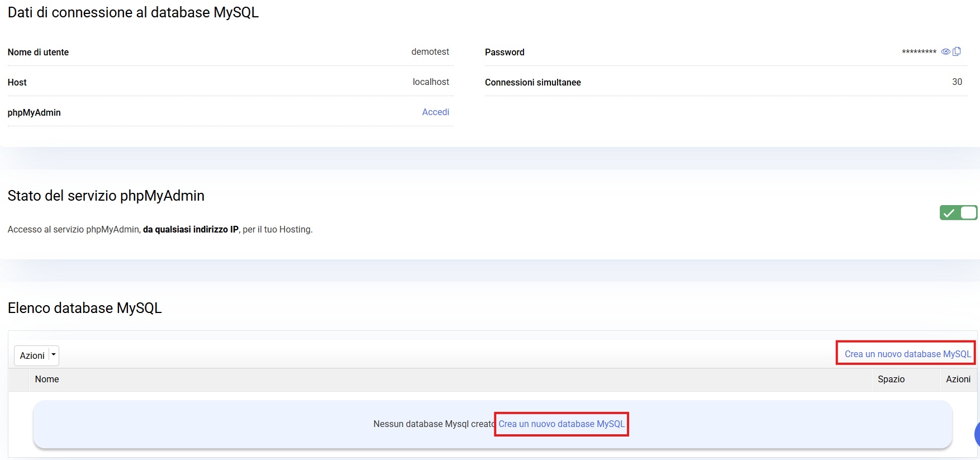Open phpMyAdmin via the Accedi link
The image size is (980, 460).
pyautogui.click(x=435, y=112)
